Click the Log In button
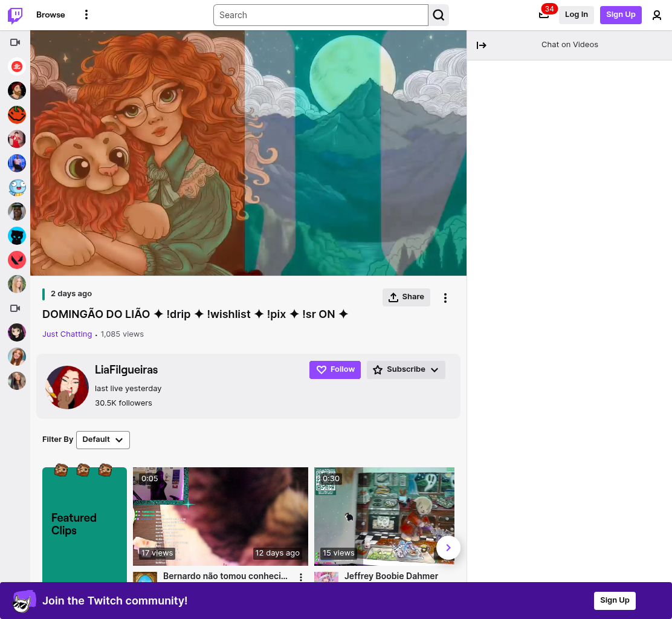672x619 pixels. 576,15
